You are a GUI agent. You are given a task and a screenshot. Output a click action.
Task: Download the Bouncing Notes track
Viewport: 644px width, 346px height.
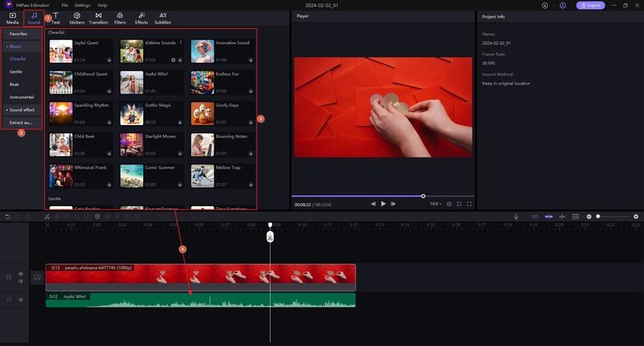(251, 154)
